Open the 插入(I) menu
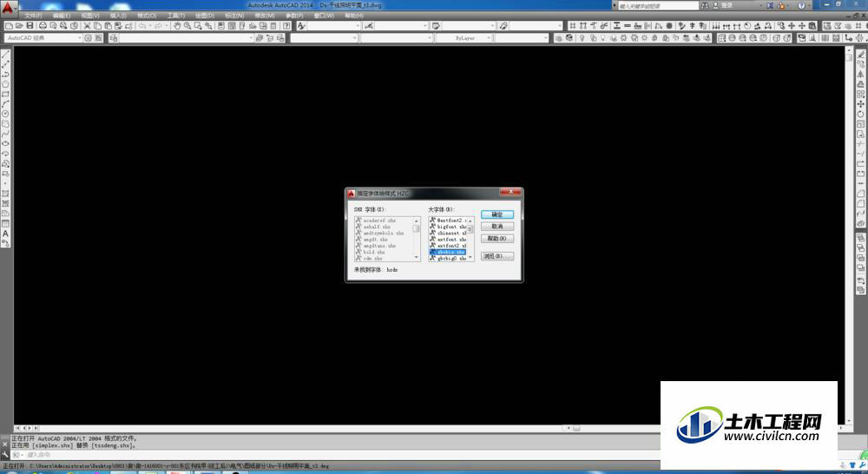868x474 pixels. (x=118, y=16)
